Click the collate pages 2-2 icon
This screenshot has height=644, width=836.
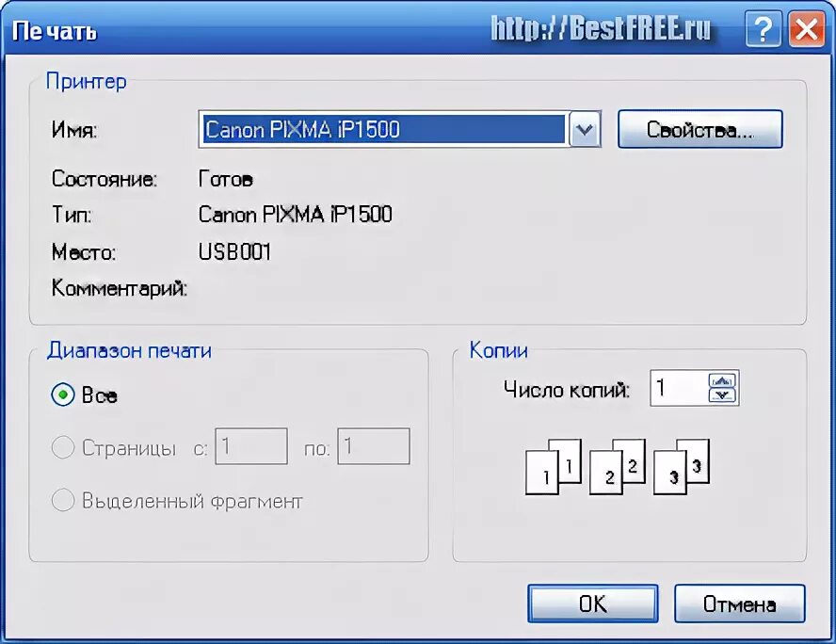pyautogui.click(x=617, y=466)
